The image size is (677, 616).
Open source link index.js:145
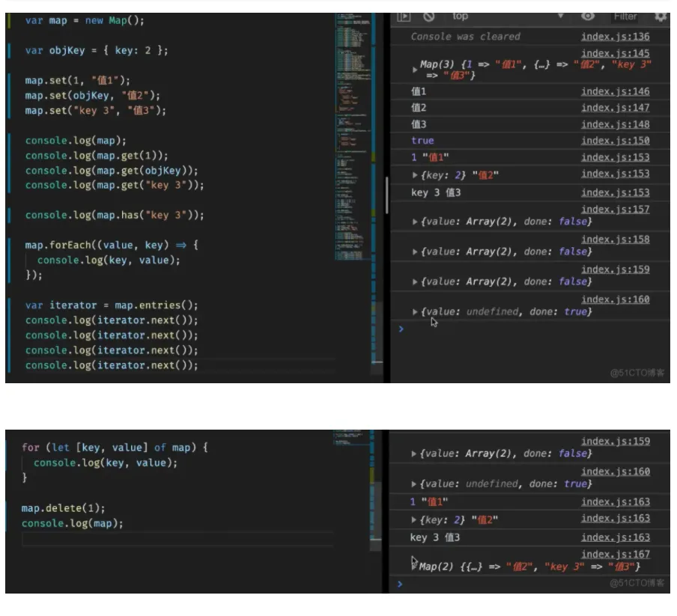point(616,53)
